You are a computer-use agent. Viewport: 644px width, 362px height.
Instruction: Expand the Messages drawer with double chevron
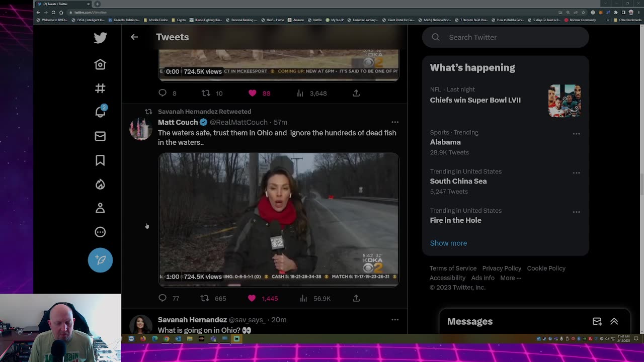pos(614,321)
